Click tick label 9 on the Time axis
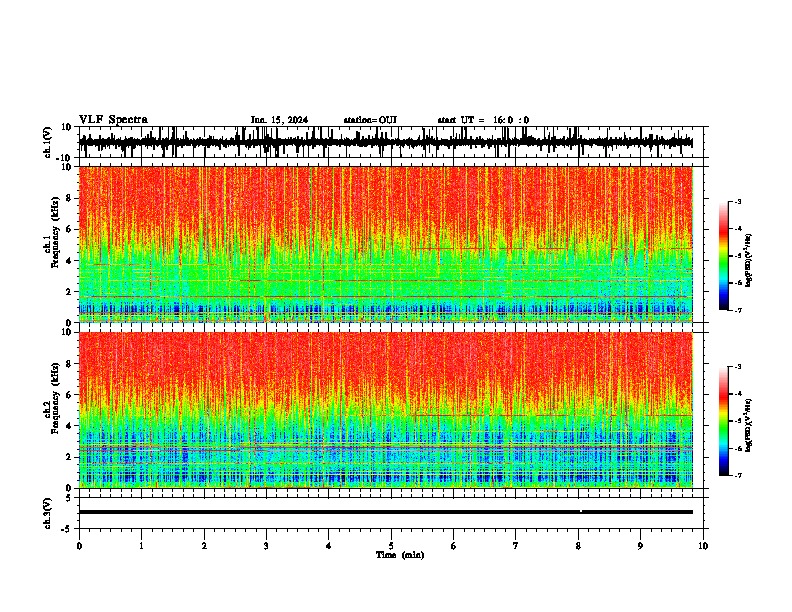The width and height of the screenshot is (792, 612). (640, 546)
